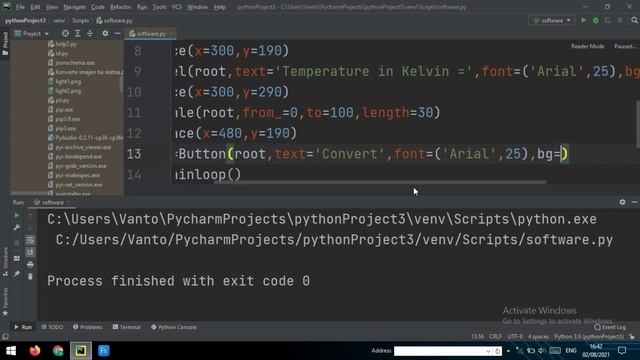This screenshot has width=640, height=360.
Task: Click Python 3.9 interpreter selector in status bar
Action: pyautogui.click(x=589, y=337)
